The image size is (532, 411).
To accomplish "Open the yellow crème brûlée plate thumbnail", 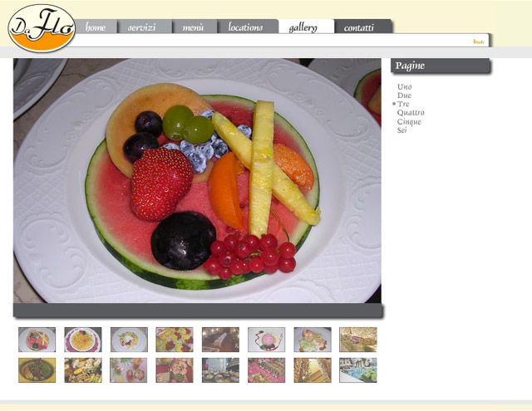I will click(x=83, y=340).
